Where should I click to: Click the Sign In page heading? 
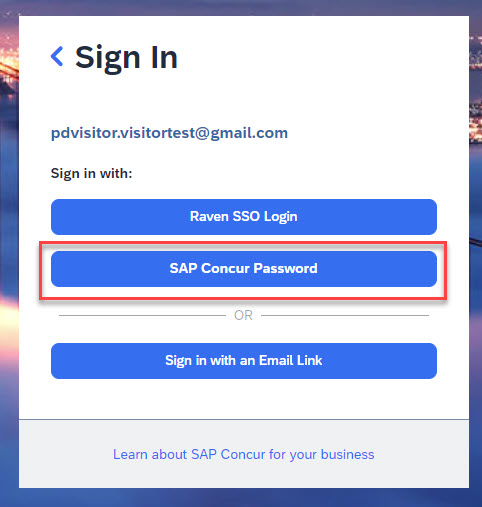click(126, 58)
